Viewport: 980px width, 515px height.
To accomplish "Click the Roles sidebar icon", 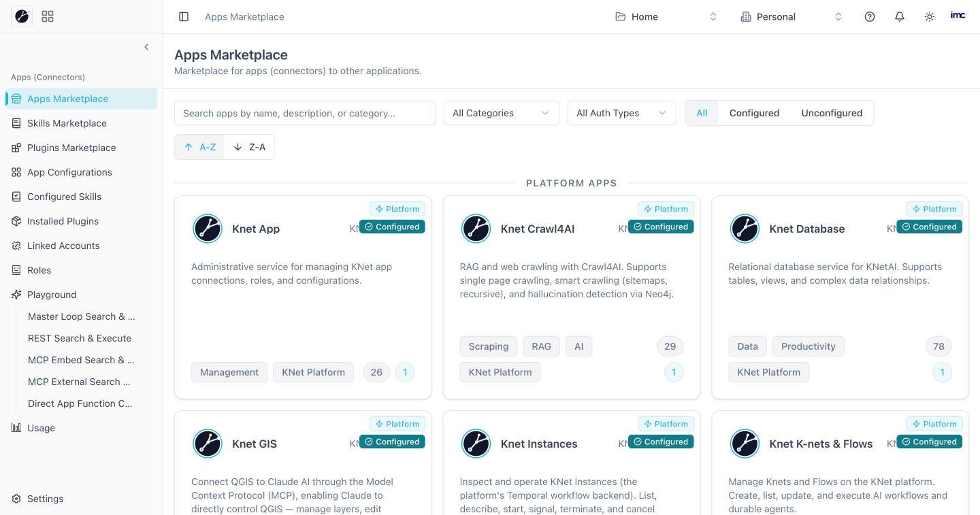I will 16,270.
